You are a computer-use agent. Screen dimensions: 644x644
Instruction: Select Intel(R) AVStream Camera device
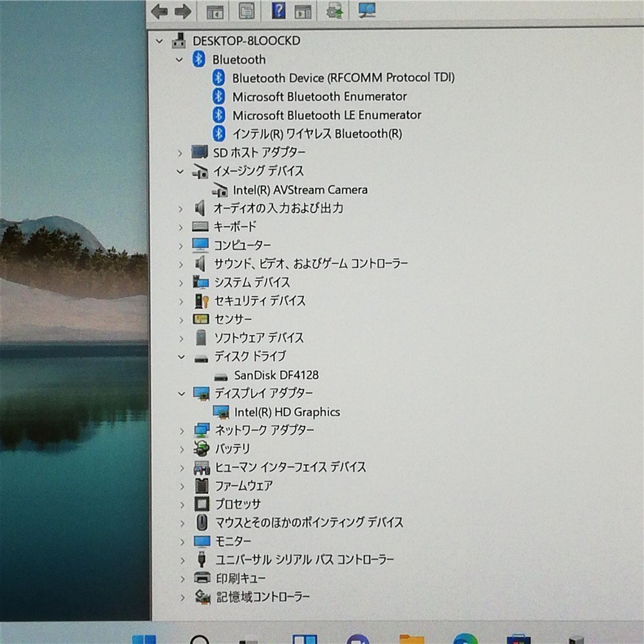point(300,190)
